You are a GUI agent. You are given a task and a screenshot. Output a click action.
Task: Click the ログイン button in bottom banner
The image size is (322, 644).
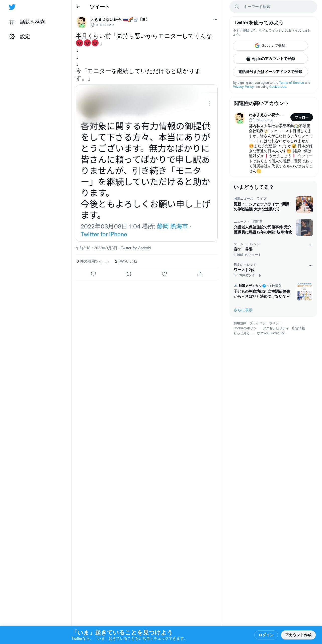(x=266, y=635)
